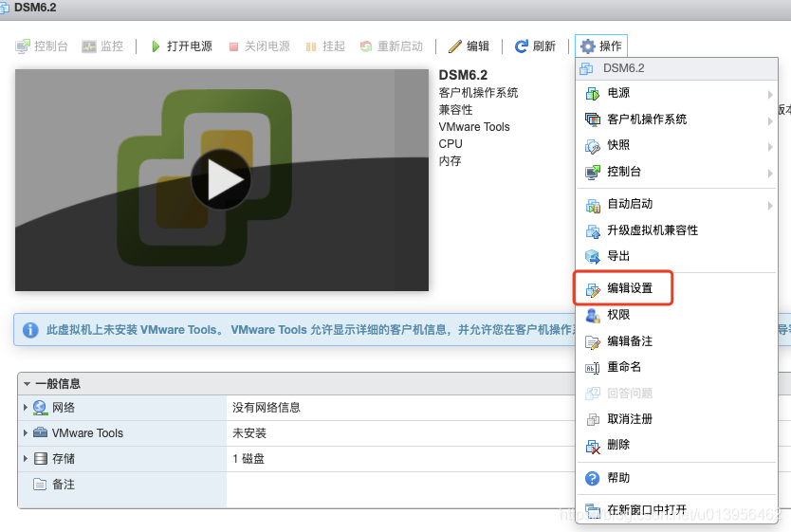Expand the 自动启动 submenu arrow

coord(770,205)
